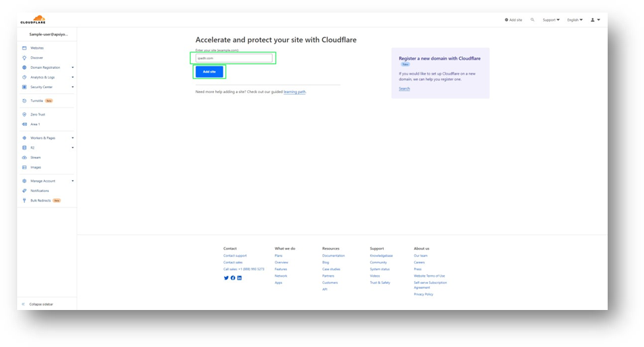This screenshot has height=347, width=644.
Task: Expand the Domain Registration submenu arrow
Action: (73, 67)
